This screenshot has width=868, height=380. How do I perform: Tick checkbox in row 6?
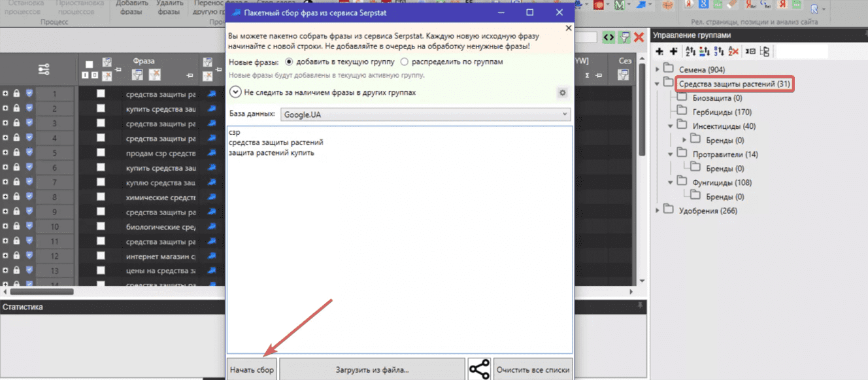tap(101, 167)
